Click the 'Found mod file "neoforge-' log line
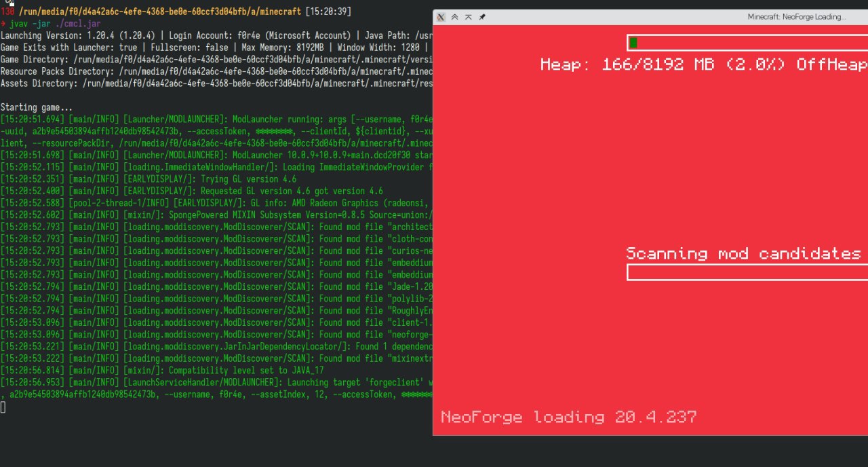Viewport: 868px width, 467px height. coord(216,335)
